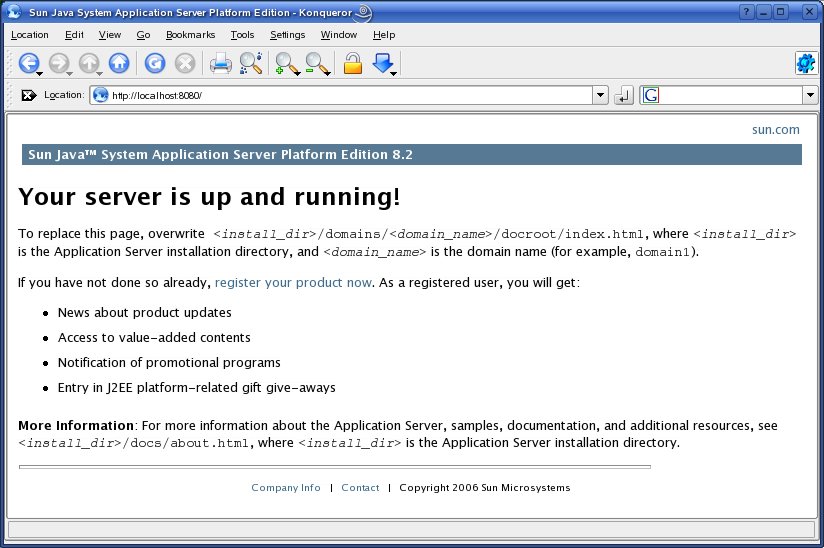The image size is (824, 548).
Task: Expand the zoom-out icon's dropdown arrow
Action: tap(328, 74)
